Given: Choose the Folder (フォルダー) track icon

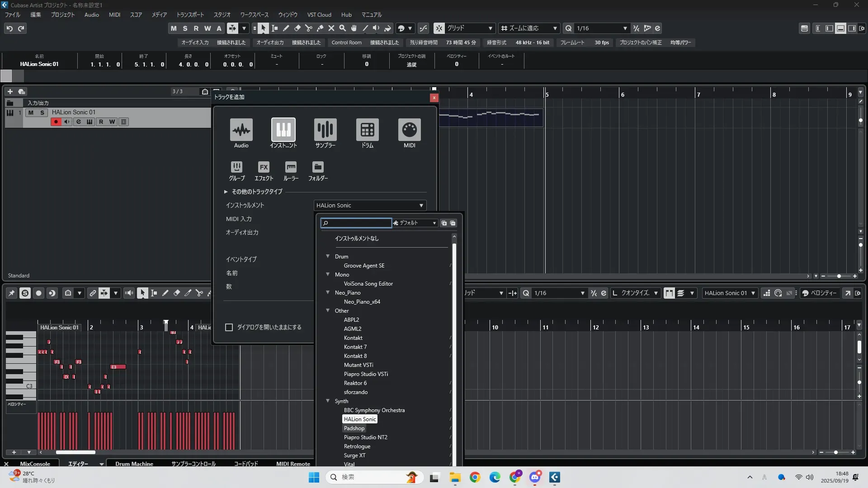Looking at the screenshot, I should tap(318, 167).
